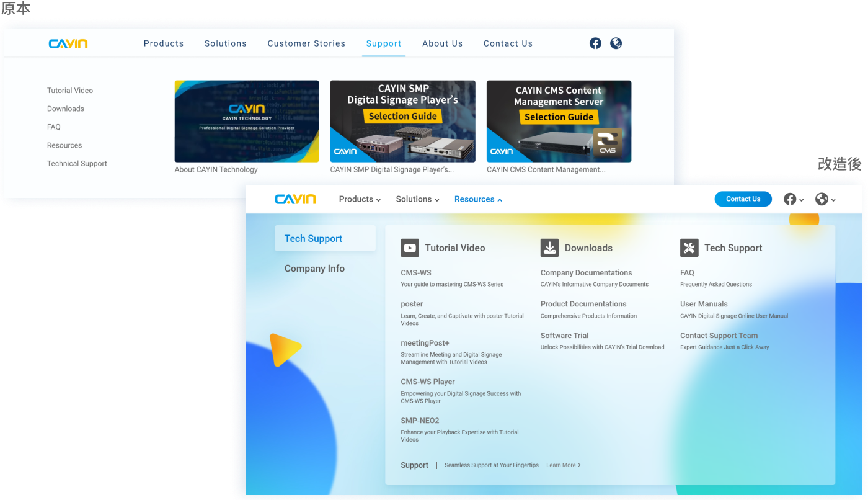Click the Tech Support tools icon
The height and width of the screenshot is (500, 868).
coord(689,248)
